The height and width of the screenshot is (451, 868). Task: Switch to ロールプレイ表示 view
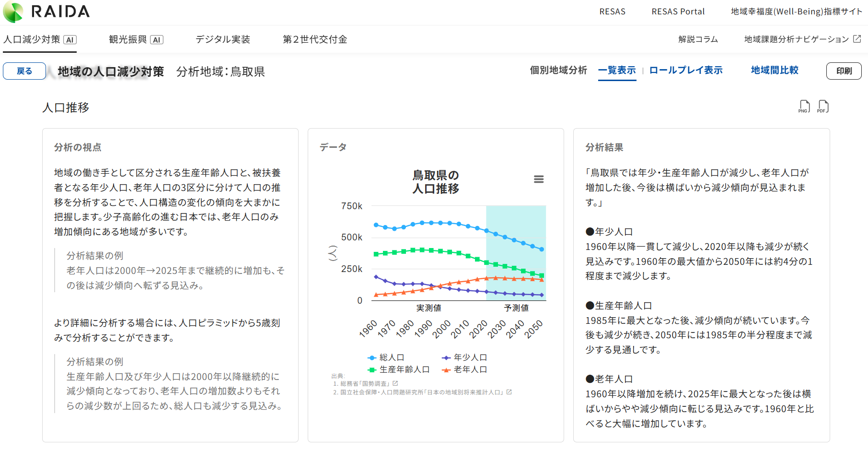[x=685, y=71]
